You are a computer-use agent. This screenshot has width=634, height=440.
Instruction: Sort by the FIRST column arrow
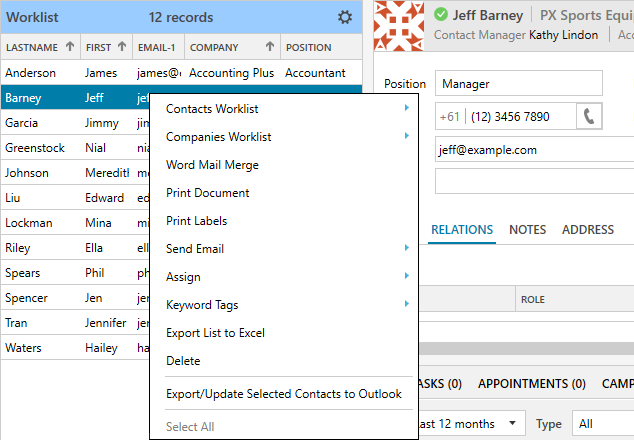122,47
